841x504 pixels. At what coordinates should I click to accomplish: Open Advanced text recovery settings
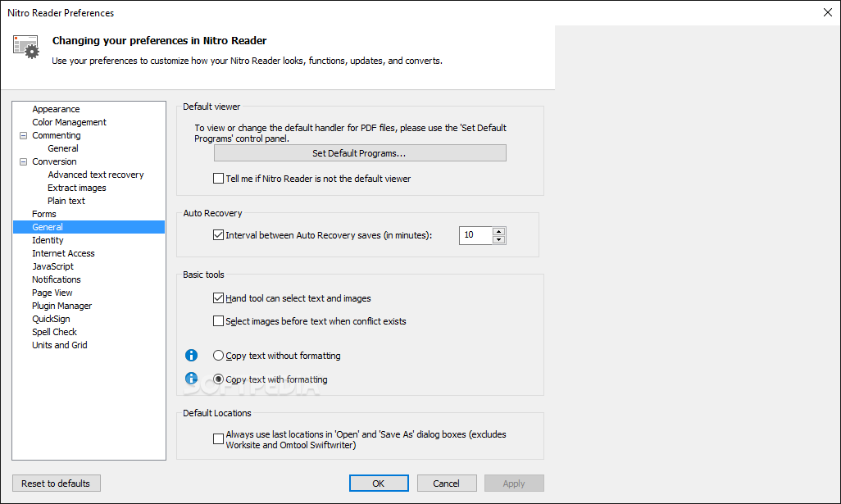[95, 175]
